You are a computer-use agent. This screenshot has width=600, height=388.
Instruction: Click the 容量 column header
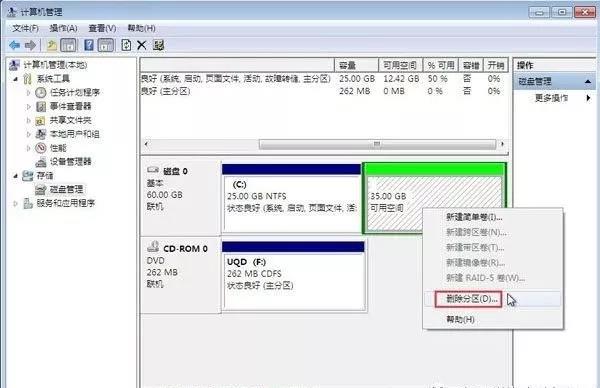[x=356, y=65]
